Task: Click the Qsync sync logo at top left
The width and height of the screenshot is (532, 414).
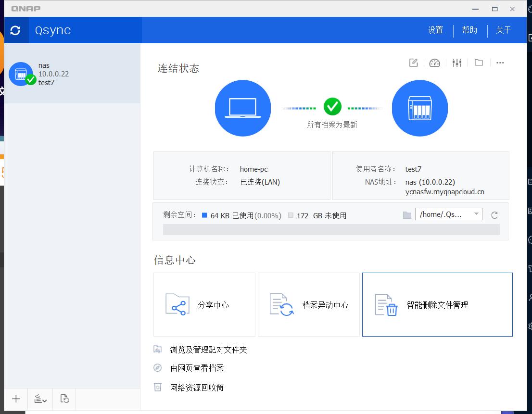Action: tap(16, 30)
